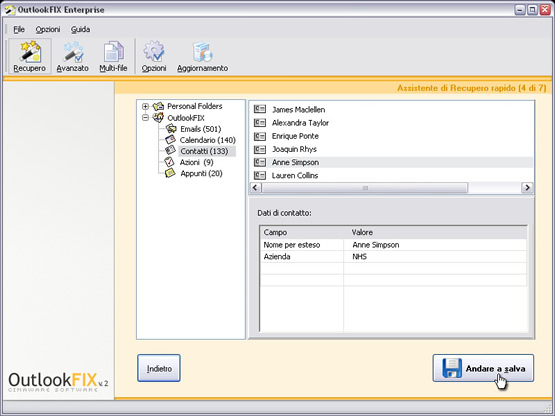Select the Appunti (20) notes folder

tap(201, 173)
